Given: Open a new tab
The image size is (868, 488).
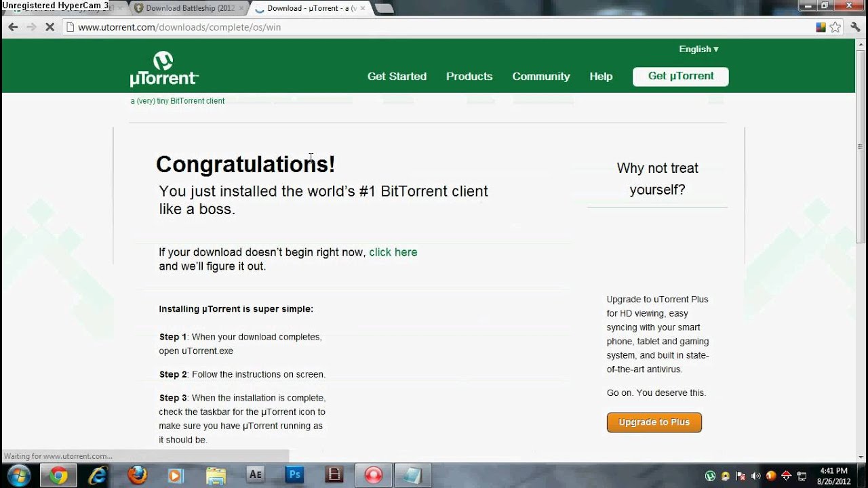Looking at the screenshot, I should pos(384,9).
